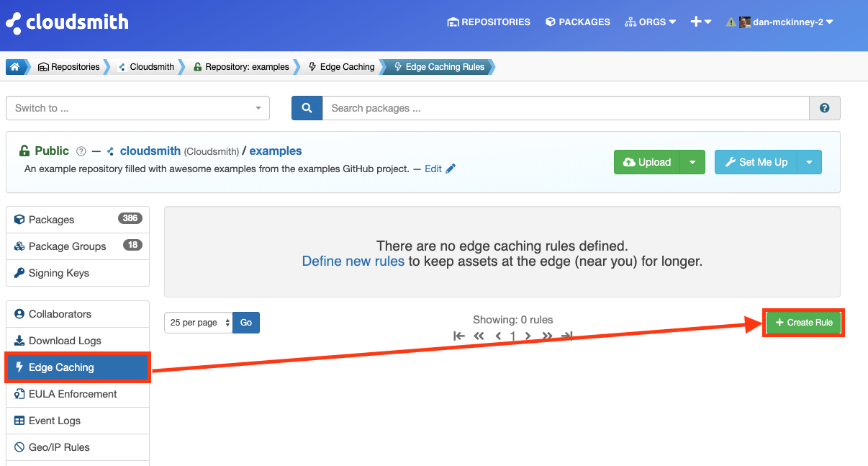Viewport: 868px width, 466px height.
Task: Skip forward several pages icon
Action: pos(548,336)
